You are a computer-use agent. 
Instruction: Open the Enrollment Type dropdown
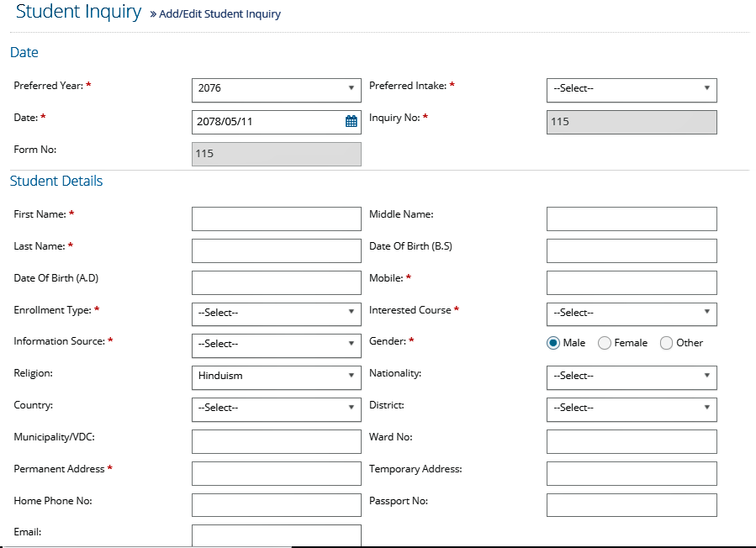[277, 314]
